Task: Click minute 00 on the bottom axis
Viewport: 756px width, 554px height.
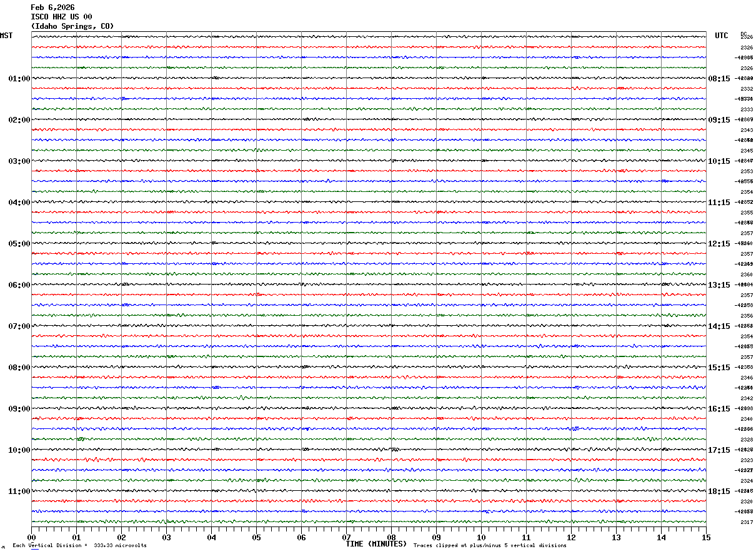Action: pyautogui.click(x=31, y=537)
